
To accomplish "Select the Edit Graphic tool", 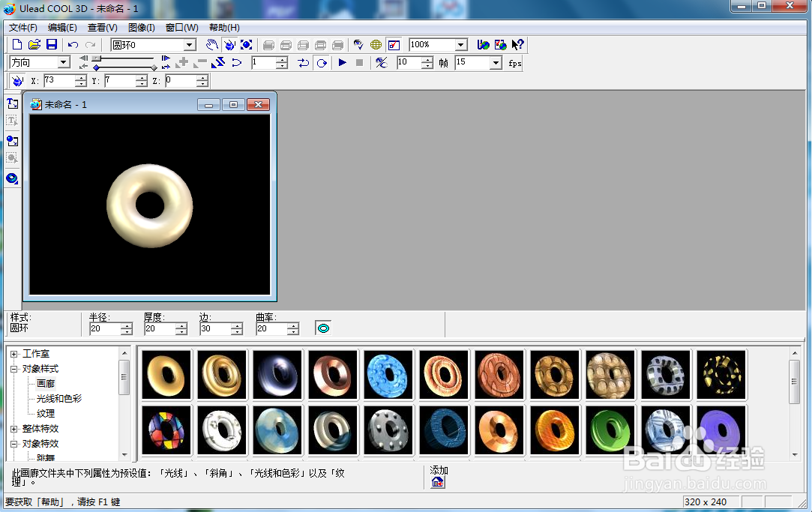I will (13, 158).
